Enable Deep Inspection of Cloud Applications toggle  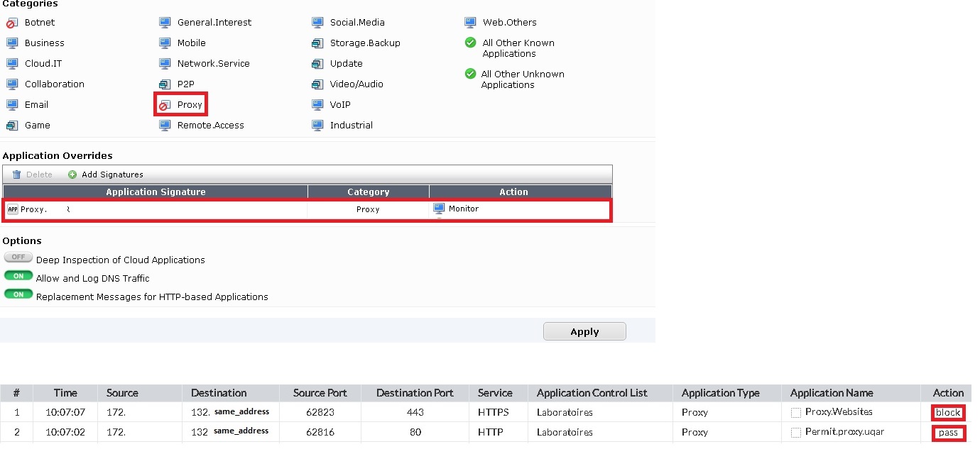click(x=18, y=258)
